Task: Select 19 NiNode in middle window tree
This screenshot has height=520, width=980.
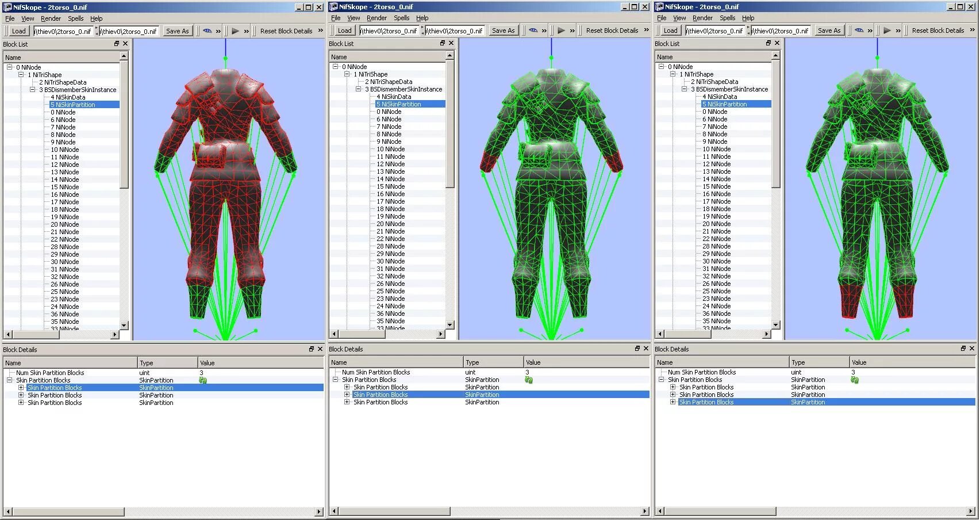Action: pos(391,216)
